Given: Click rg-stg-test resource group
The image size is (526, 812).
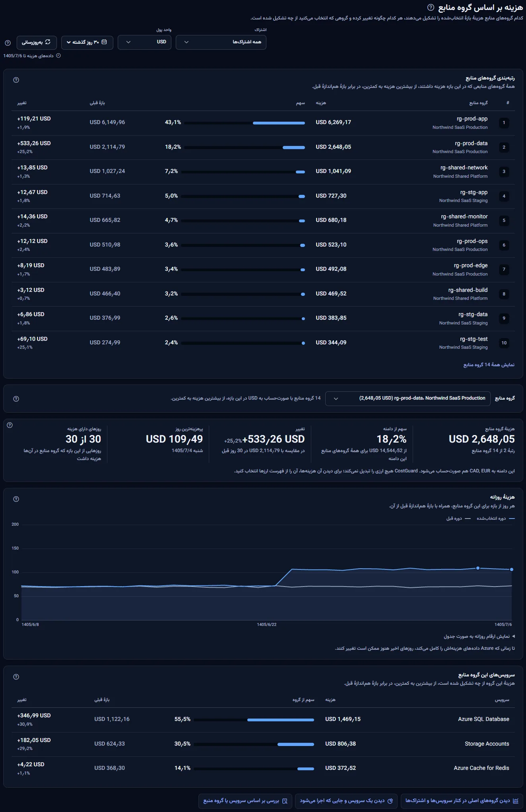Looking at the screenshot, I should click(x=474, y=339).
